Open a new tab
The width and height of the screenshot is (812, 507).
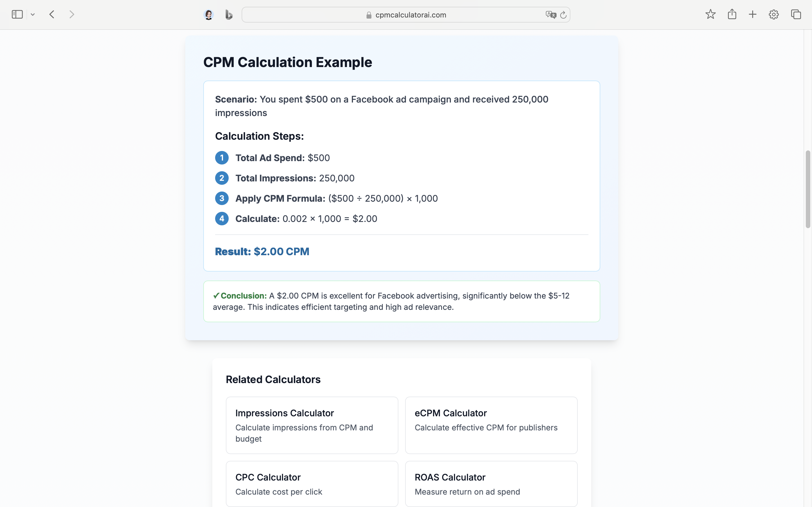[x=752, y=14]
